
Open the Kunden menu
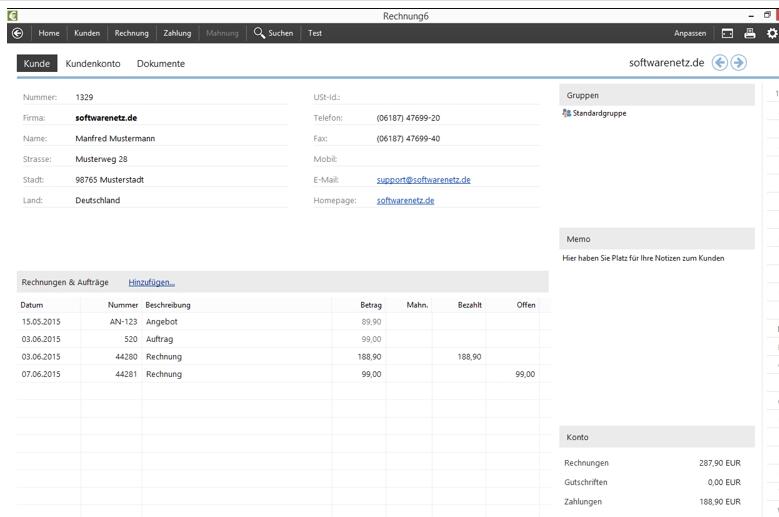click(87, 33)
